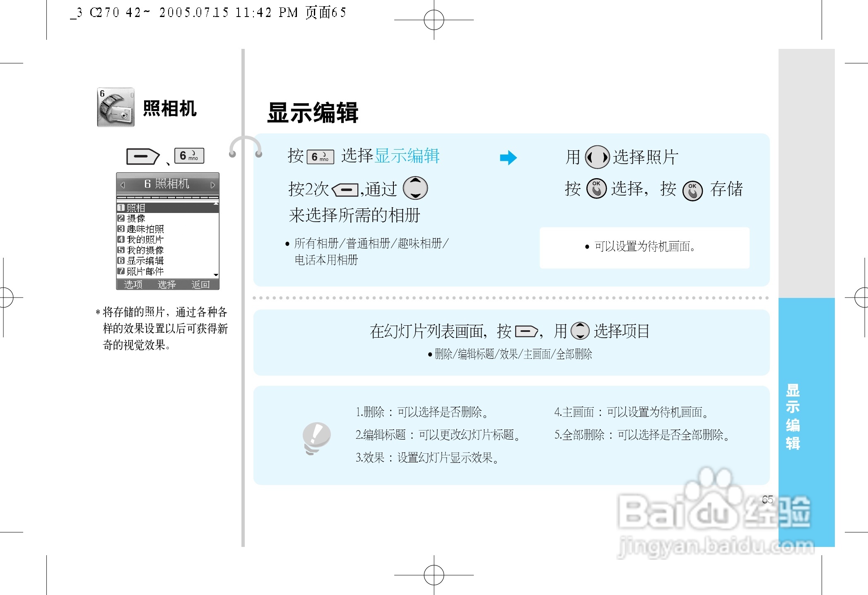
Task: Select menu item 6 显示编辑
Action: click(145, 261)
